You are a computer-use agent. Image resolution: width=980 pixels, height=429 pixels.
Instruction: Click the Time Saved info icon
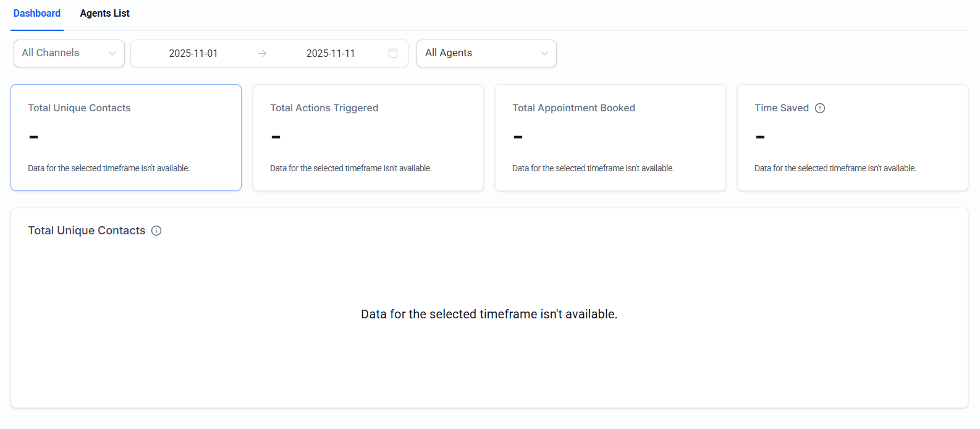point(820,108)
